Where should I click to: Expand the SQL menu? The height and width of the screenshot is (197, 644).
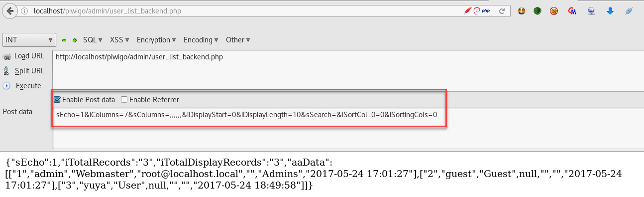click(93, 40)
